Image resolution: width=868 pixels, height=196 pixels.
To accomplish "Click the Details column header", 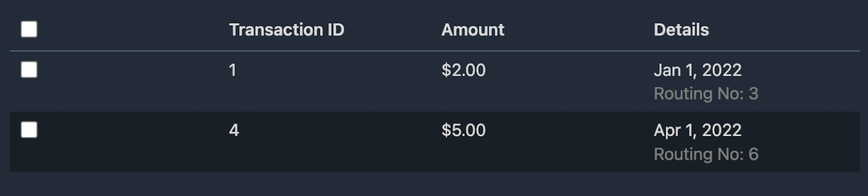I will [x=681, y=30].
